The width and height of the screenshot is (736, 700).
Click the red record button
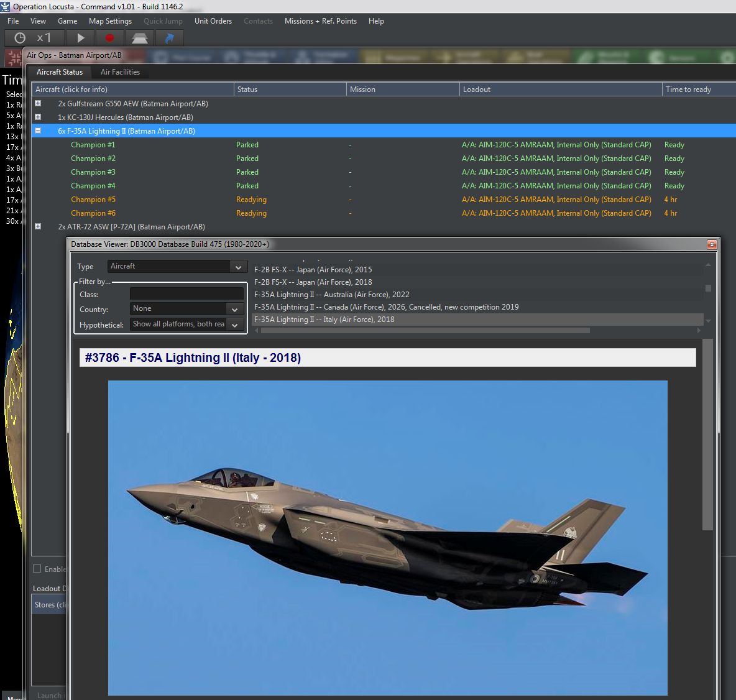[110, 38]
